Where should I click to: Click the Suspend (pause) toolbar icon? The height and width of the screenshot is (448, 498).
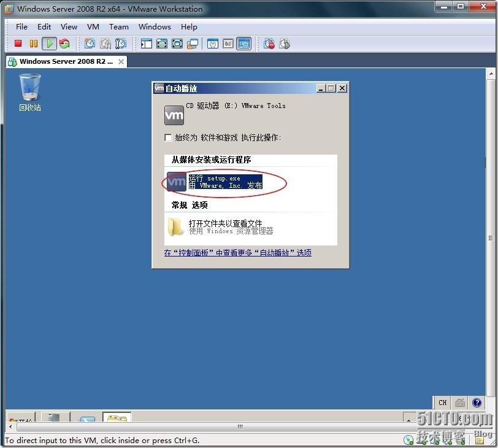pos(33,44)
